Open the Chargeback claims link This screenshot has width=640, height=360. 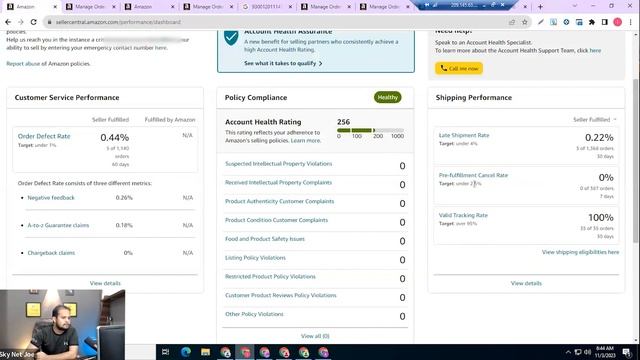(51, 253)
